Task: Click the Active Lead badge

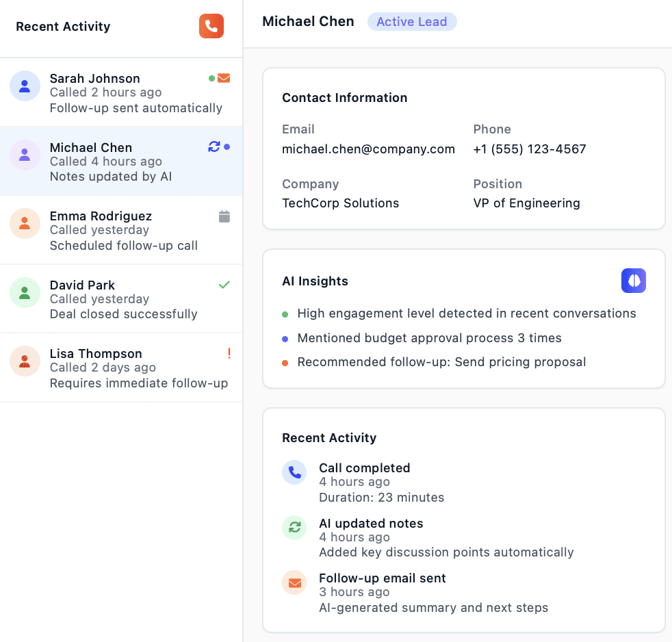Action: tap(412, 21)
